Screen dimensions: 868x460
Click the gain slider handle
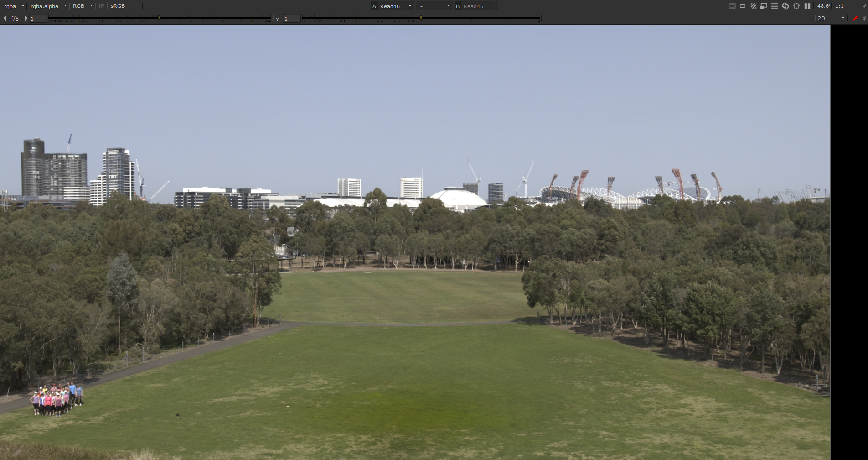[159, 18]
